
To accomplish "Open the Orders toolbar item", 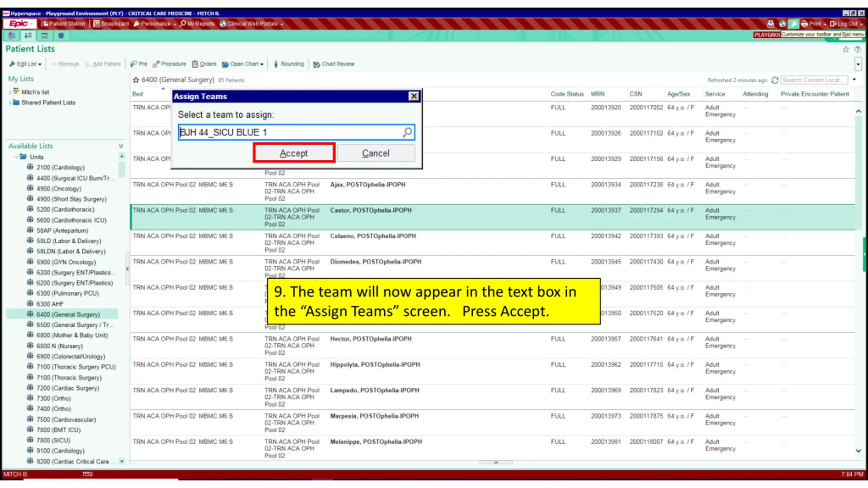I will (x=204, y=64).
